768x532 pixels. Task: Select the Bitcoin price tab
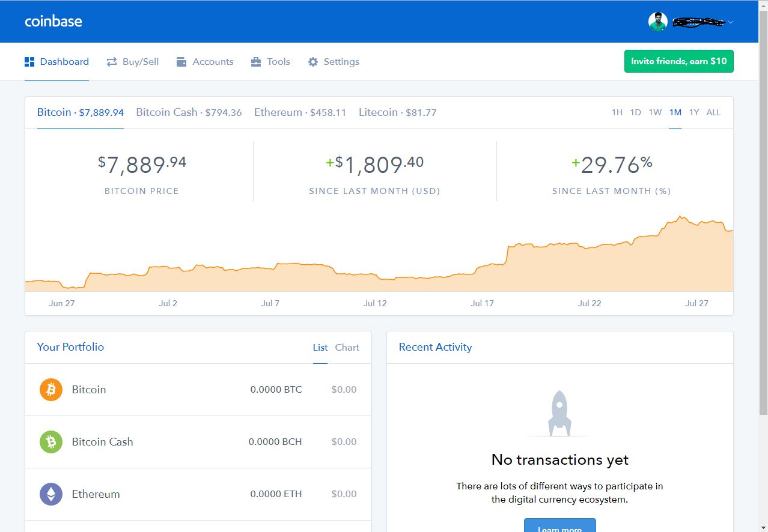(x=81, y=112)
